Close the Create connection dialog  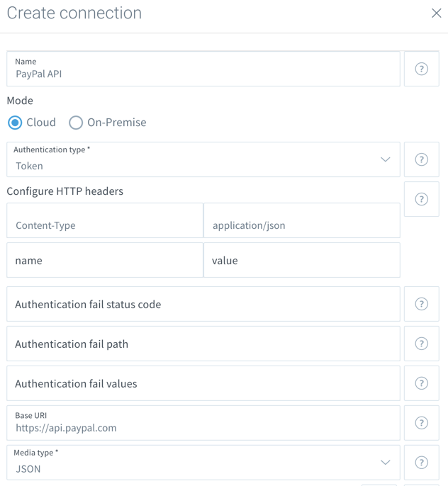[436, 13]
